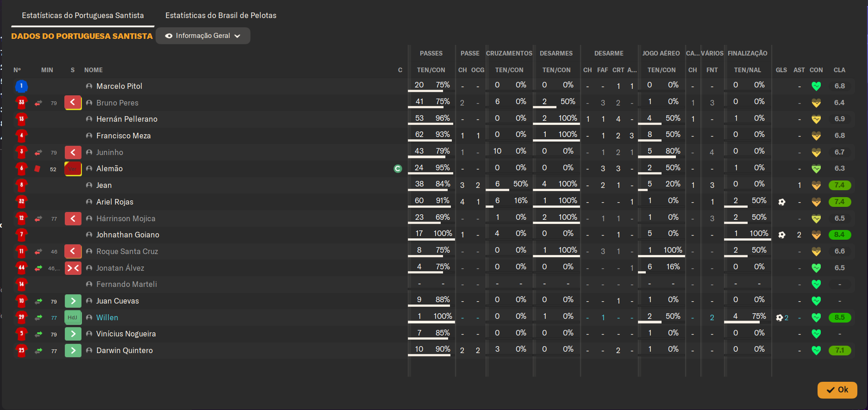This screenshot has width=868, height=410.
Task: Click the red back-arrow badge for Hárrinson Mojica
Action: (73, 218)
